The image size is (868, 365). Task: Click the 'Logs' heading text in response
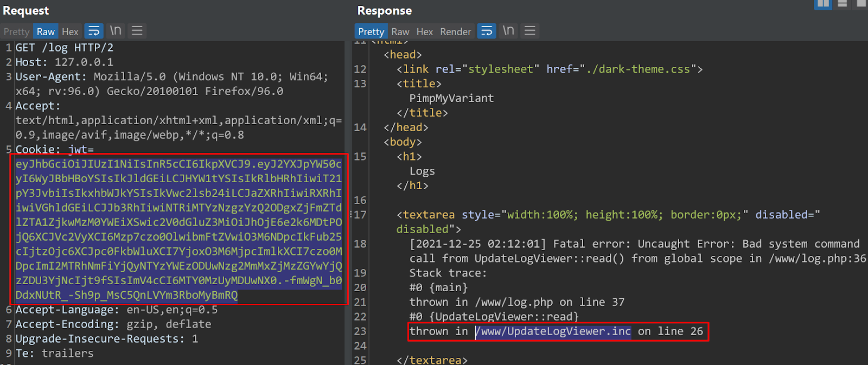coord(422,171)
